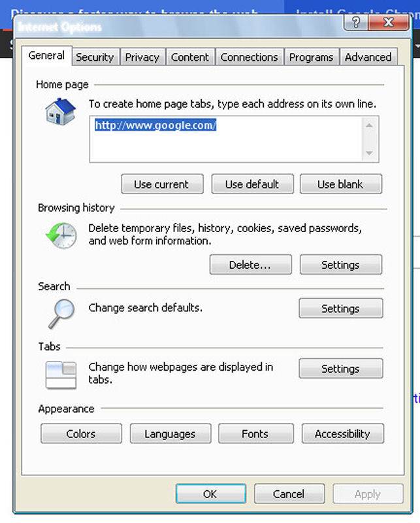Click the help question mark button
The width and height of the screenshot is (420, 523).
point(356,23)
